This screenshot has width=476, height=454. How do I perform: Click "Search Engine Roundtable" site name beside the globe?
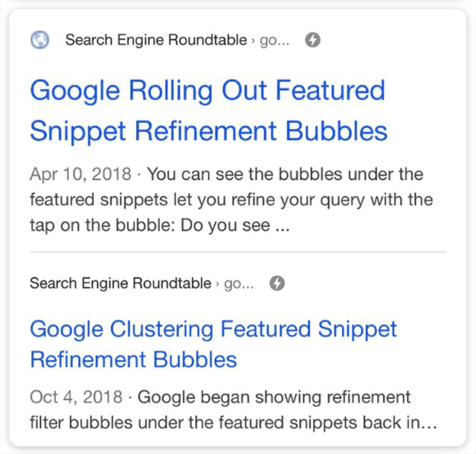[155, 40]
